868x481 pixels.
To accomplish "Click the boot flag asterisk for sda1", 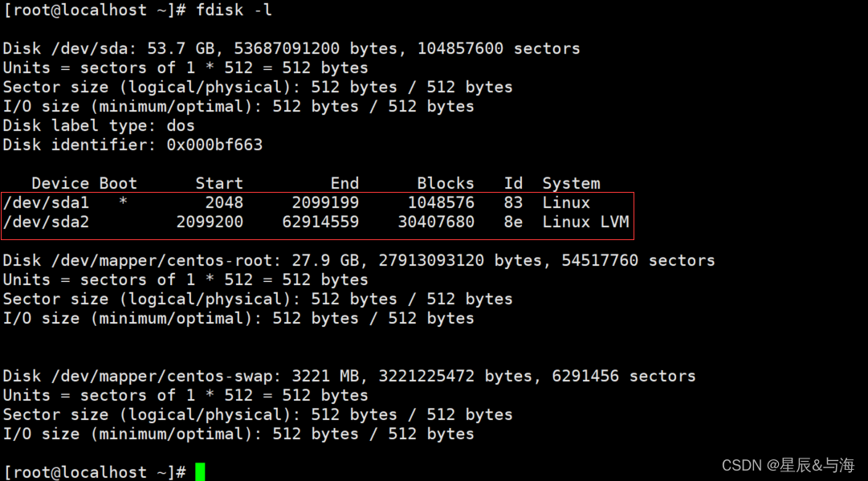I will [x=123, y=202].
